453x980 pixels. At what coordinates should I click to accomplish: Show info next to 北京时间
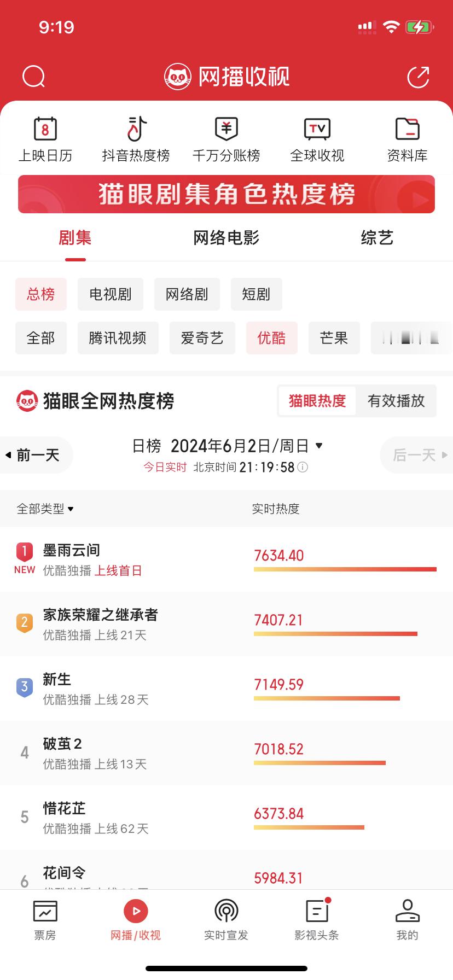coord(303,468)
